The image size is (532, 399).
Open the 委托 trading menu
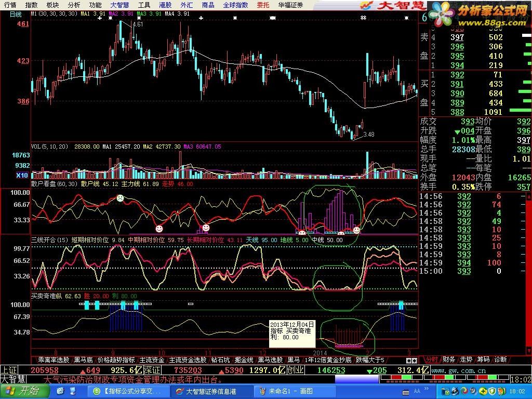point(263,5)
